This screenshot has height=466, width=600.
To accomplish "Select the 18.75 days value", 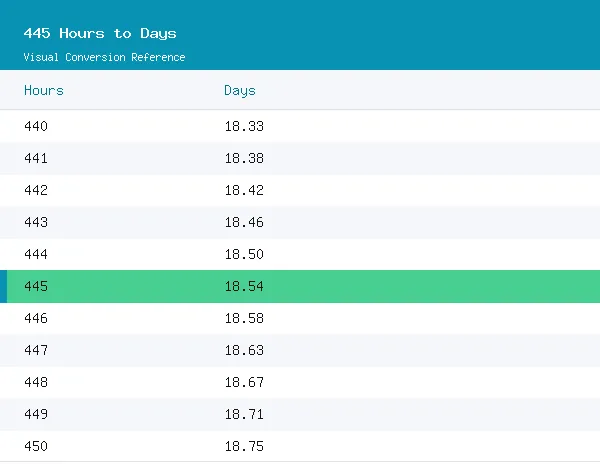I will coord(244,446).
